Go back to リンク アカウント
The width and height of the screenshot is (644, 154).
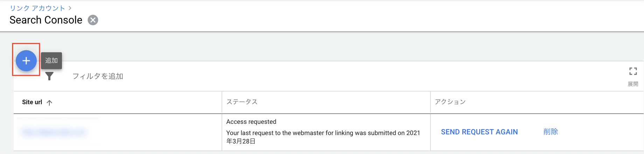click(x=37, y=8)
